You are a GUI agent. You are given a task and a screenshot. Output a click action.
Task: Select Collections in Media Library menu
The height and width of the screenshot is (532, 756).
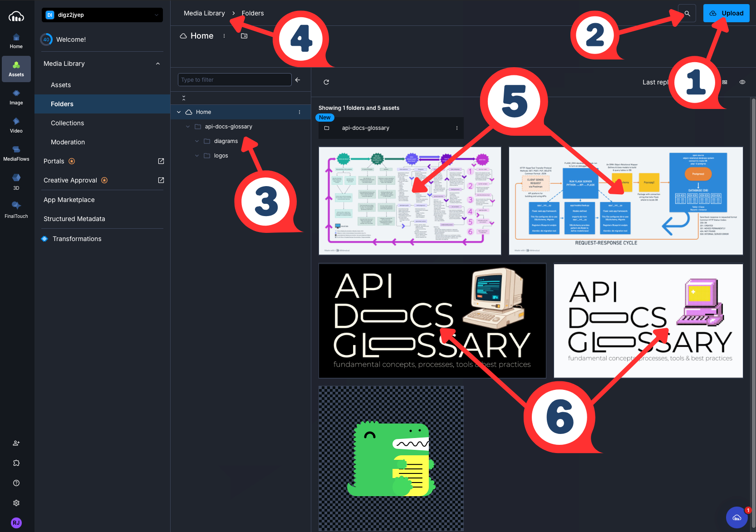67,123
